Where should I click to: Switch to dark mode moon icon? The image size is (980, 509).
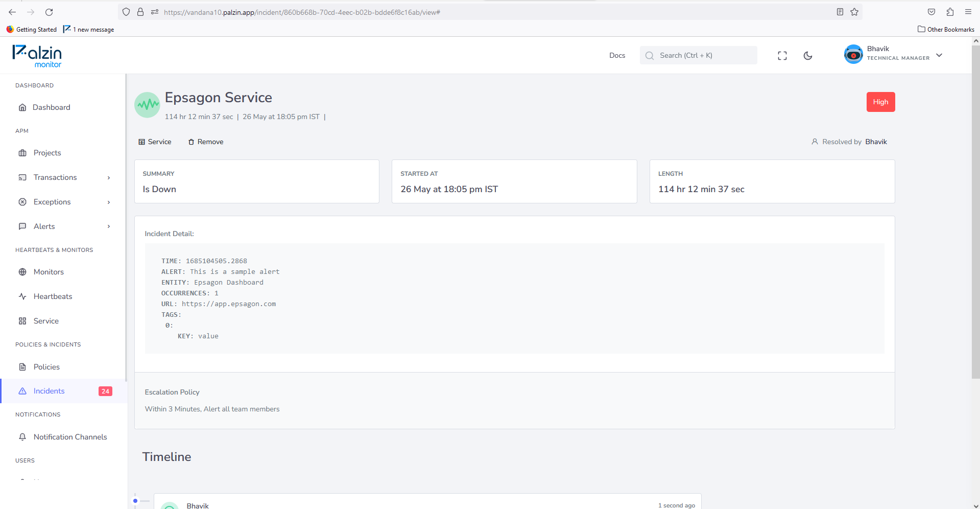807,56
